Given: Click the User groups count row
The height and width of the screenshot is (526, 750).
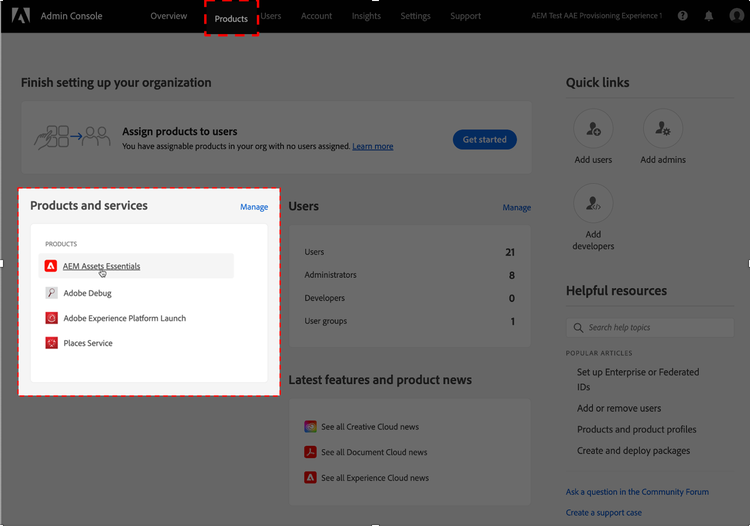Looking at the screenshot, I should coord(410,321).
